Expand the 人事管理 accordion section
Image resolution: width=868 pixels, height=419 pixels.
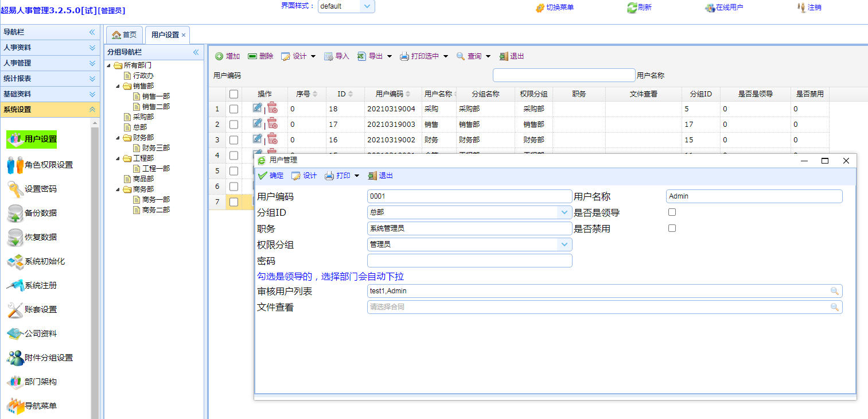point(50,63)
